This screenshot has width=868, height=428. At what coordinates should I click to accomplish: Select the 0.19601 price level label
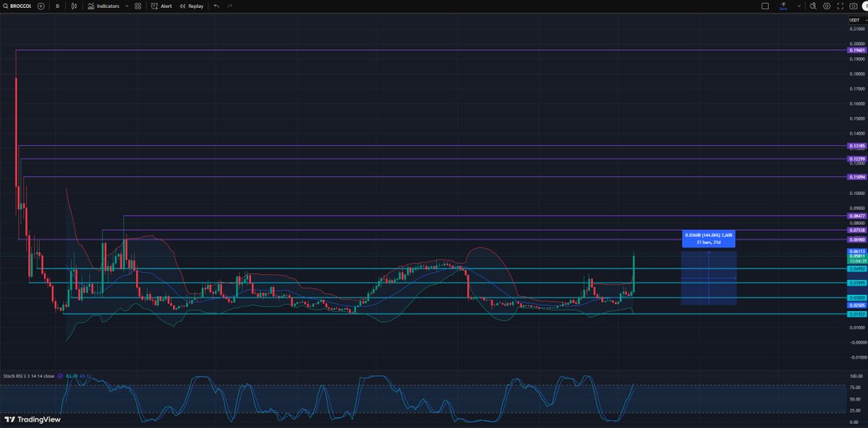(856, 50)
